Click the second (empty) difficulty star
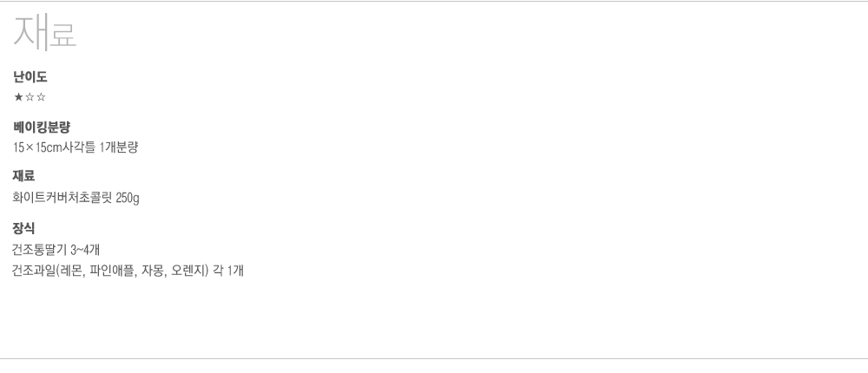Image resolution: width=868 pixels, height=373 pixels. coord(30,96)
